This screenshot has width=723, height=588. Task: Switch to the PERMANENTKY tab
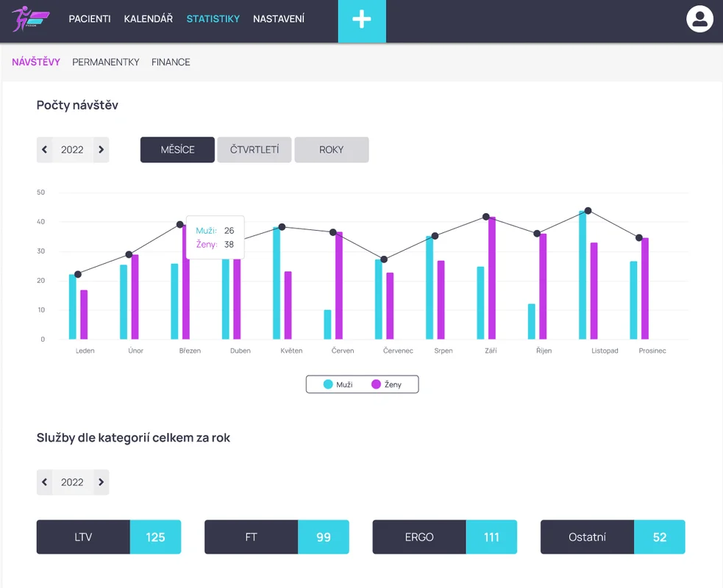click(106, 62)
